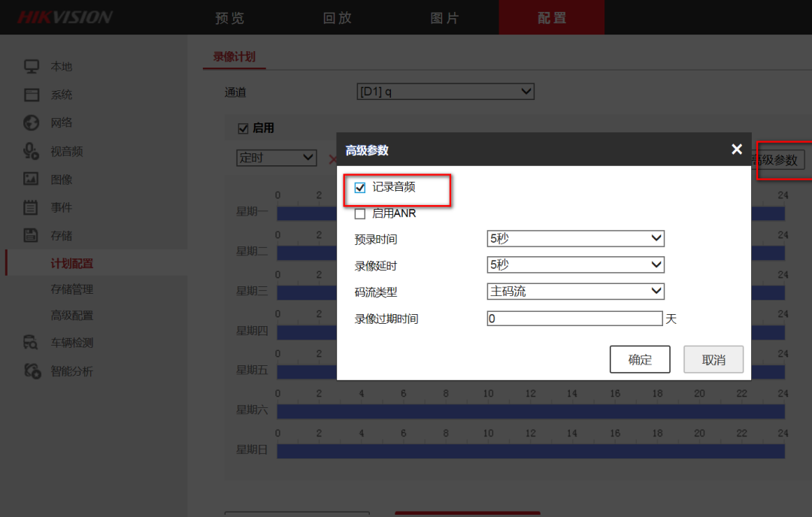Open the 录像延时 dropdown

pos(575,265)
